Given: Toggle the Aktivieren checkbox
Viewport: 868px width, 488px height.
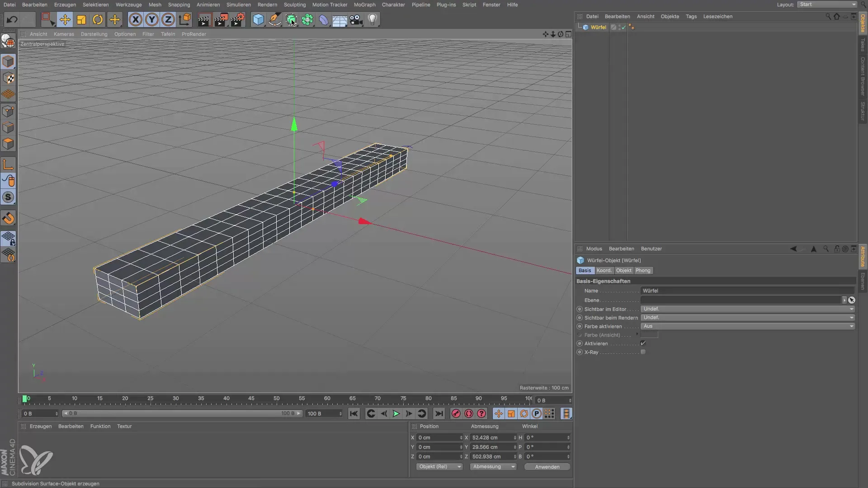Looking at the screenshot, I should click(x=643, y=343).
